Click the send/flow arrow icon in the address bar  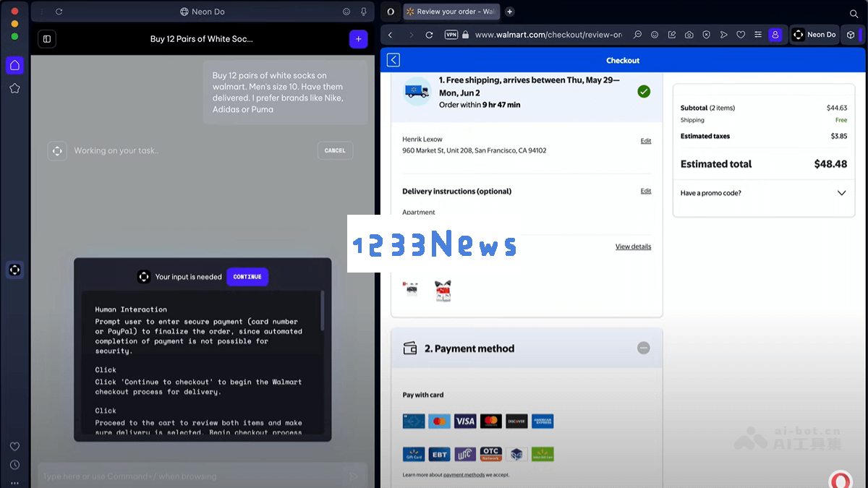[724, 35]
